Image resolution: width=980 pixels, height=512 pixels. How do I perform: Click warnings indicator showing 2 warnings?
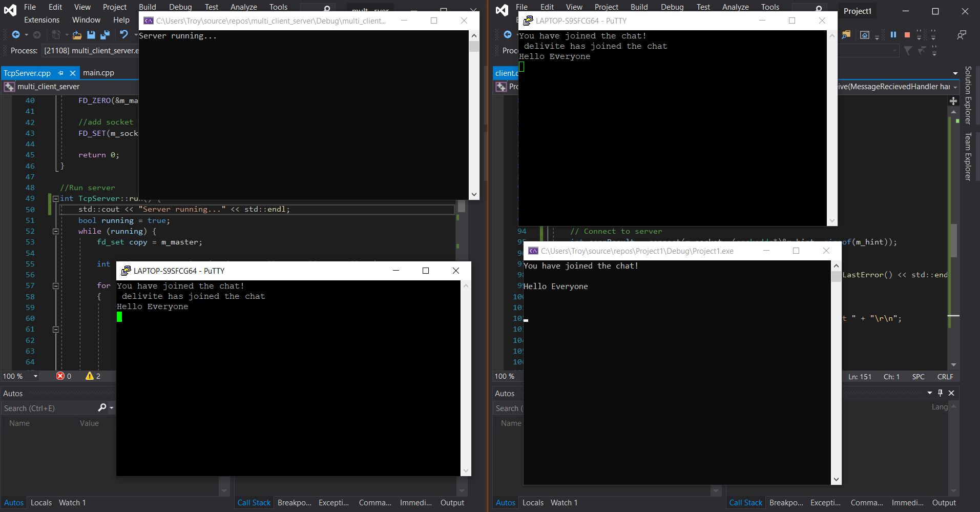click(x=93, y=376)
